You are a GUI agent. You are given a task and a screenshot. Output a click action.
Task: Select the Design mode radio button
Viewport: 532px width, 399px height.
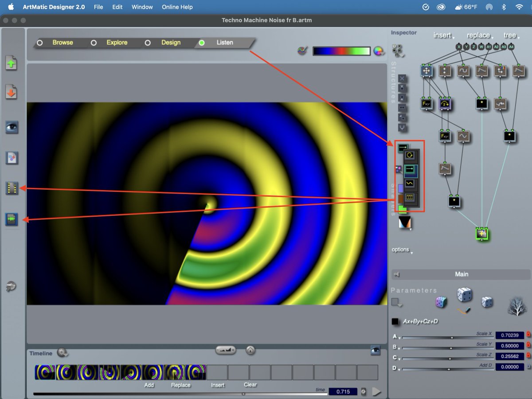[148, 43]
